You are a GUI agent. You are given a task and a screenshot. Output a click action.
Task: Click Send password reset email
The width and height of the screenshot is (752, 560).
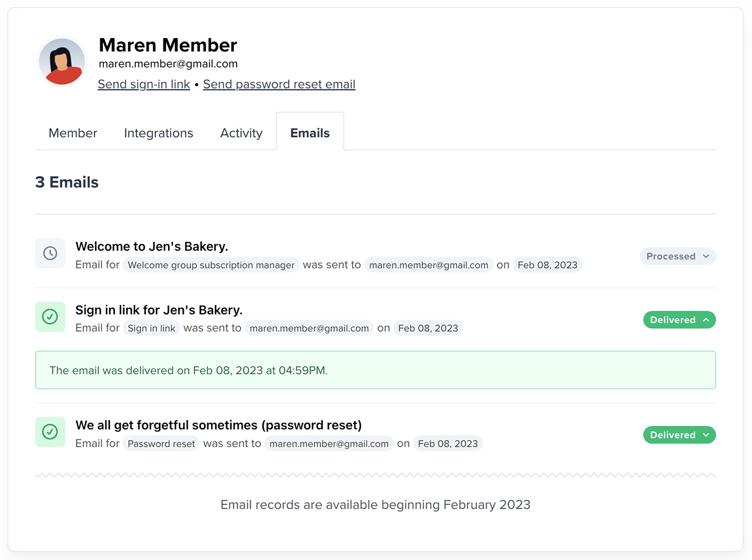tap(279, 84)
